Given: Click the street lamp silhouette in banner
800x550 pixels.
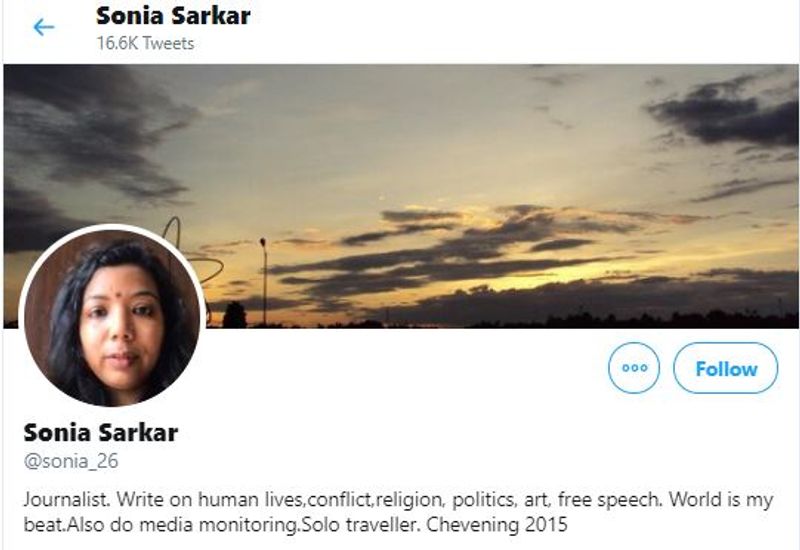Looking at the screenshot, I should (x=263, y=281).
